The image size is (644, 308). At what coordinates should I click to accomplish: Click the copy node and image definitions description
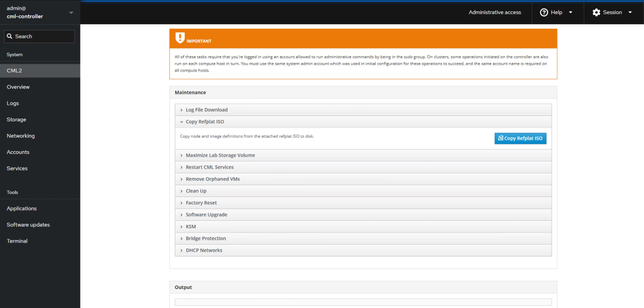247,136
